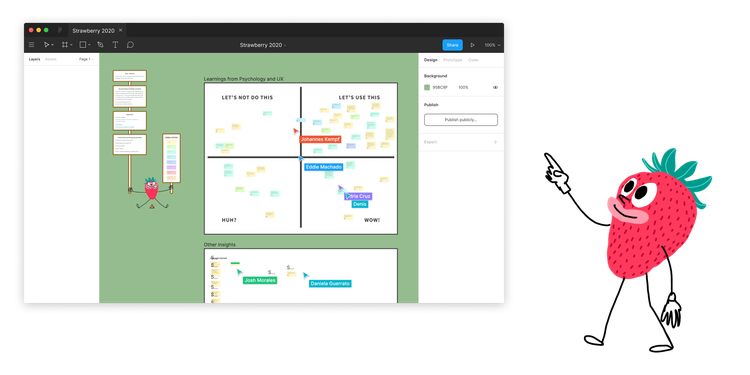Select the HUH? quadrant label
This screenshot has height=375, width=750.
click(229, 220)
